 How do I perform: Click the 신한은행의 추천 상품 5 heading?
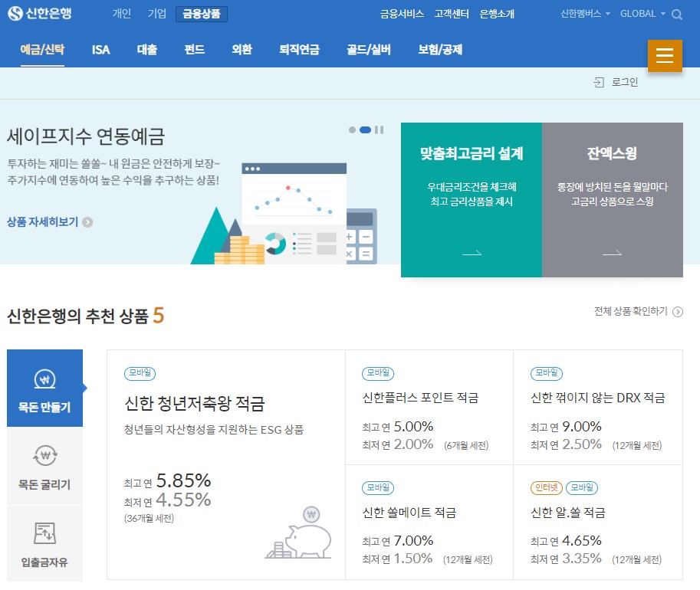tap(86, 316)
